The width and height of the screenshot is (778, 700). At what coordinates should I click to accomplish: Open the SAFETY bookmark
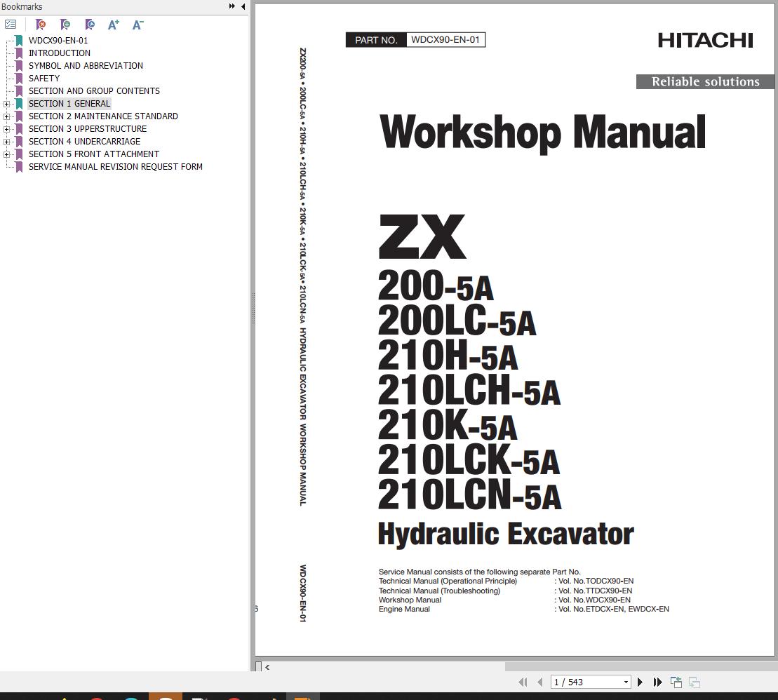point(44,79)
